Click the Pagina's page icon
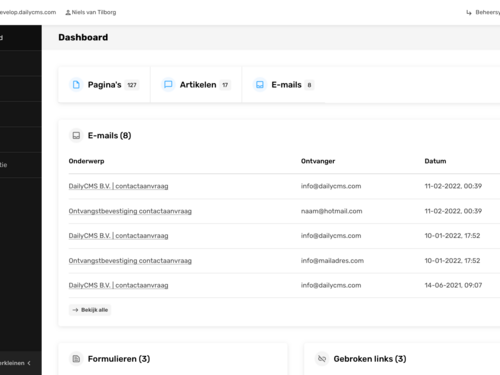 click(x=76, y=85)
